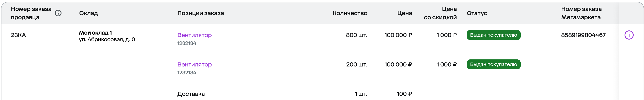Click the Склад column header

pyautogui.click(x=89, y=13)
